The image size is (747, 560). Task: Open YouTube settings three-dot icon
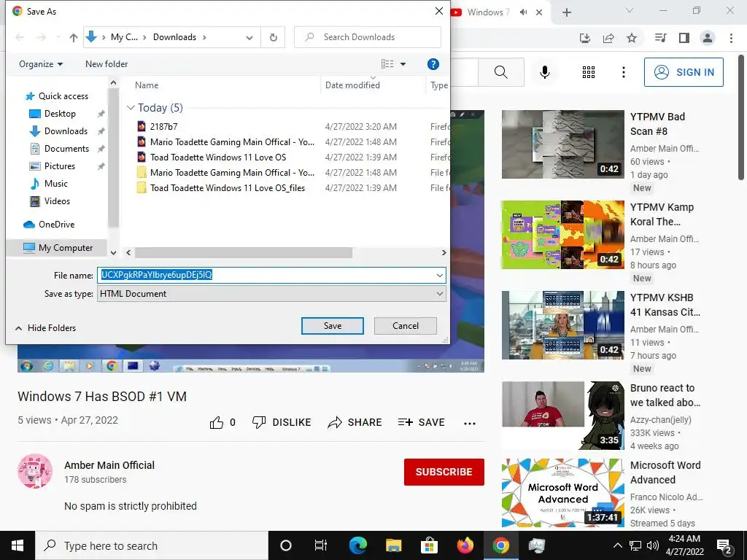click(x=623, y=72)
